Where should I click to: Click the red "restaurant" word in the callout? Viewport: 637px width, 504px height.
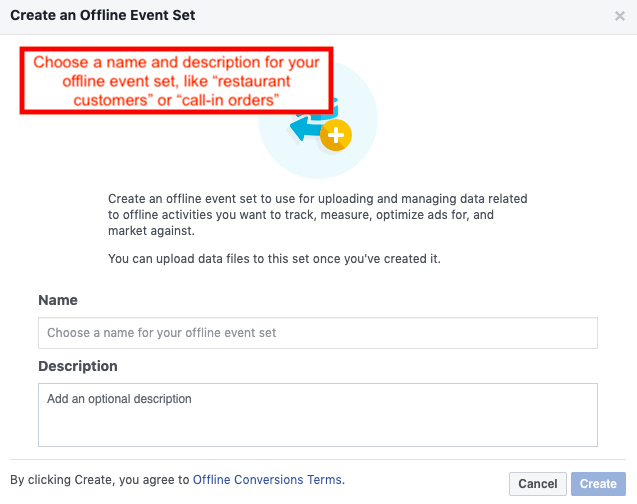click(x=251, y=82)
